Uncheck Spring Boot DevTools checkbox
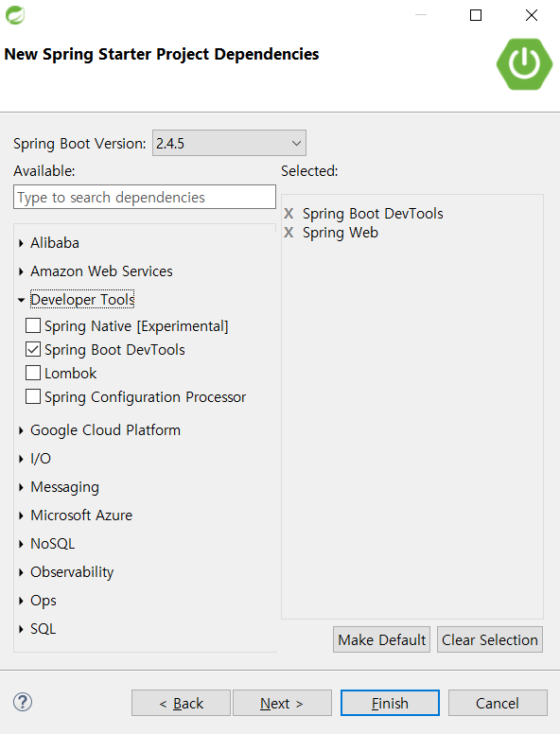 (33, 349)
